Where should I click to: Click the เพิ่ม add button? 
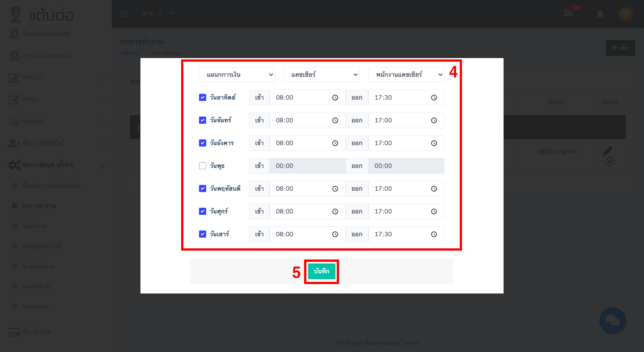pyautogui.click(x=620, y=48)
